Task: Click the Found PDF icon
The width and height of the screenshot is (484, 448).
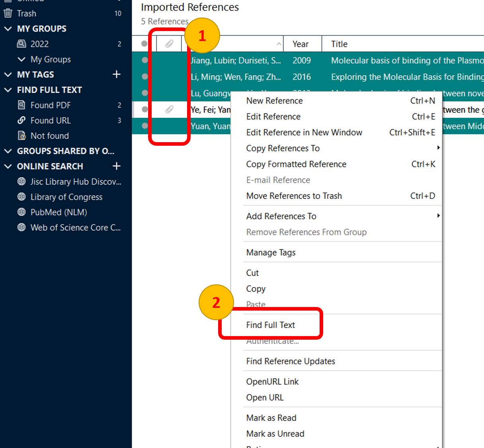Action: click(x=21, y=105)
